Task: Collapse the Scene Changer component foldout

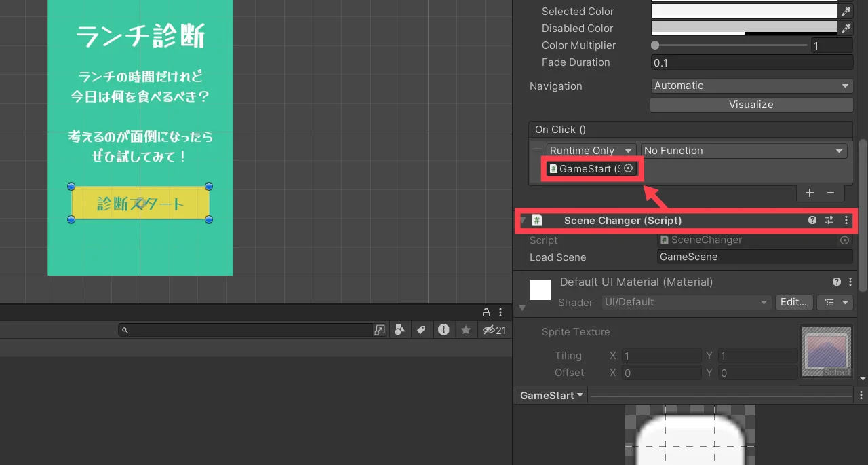Action: click(x=523, y=221)
